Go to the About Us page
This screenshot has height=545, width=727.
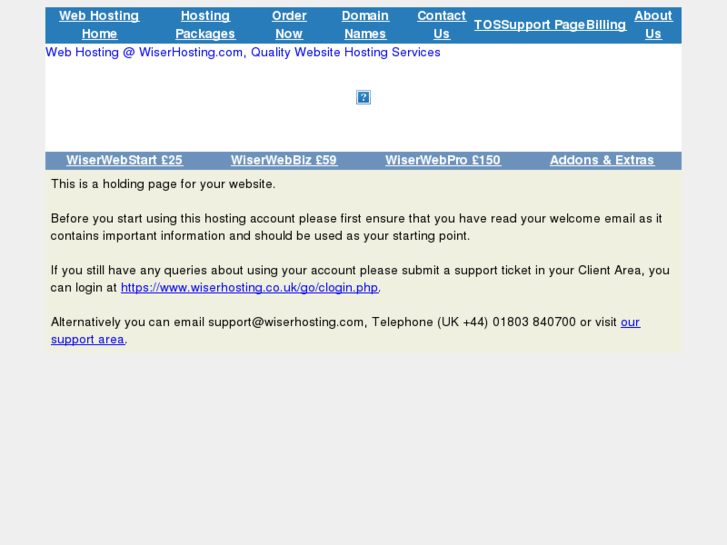653,25
